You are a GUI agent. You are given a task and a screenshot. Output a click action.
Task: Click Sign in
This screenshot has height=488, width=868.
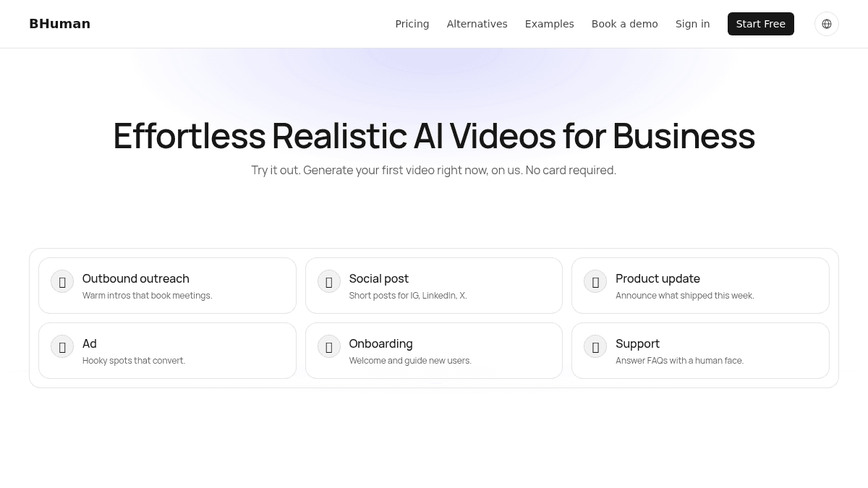pos(693,24)
